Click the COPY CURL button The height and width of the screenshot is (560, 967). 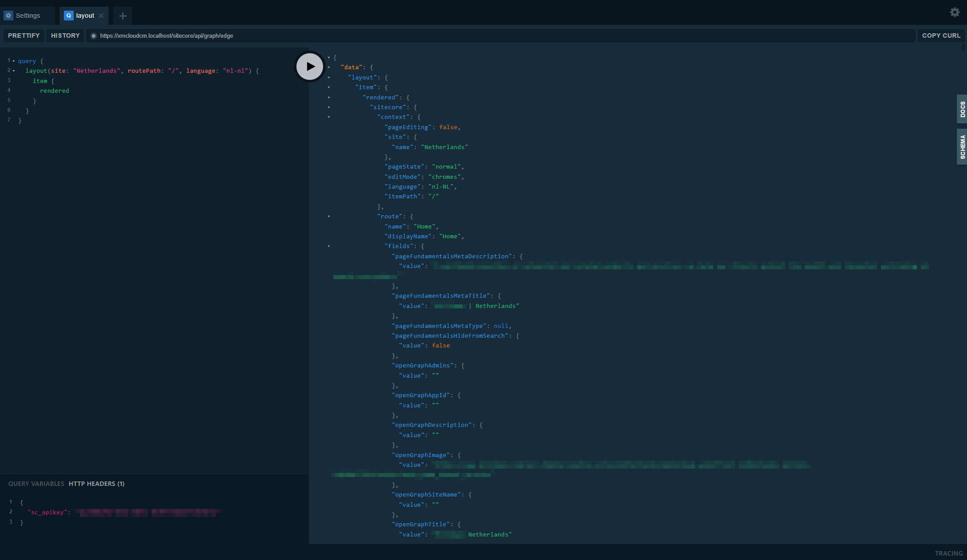coord(941,35)
